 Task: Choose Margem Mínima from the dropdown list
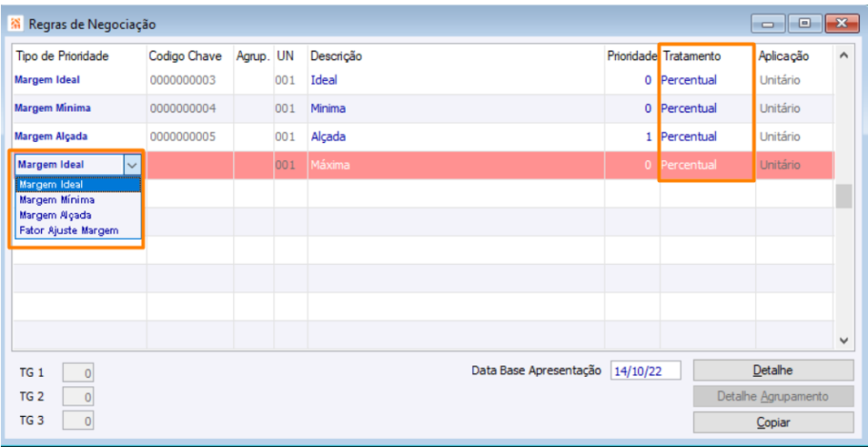[78, 200]
